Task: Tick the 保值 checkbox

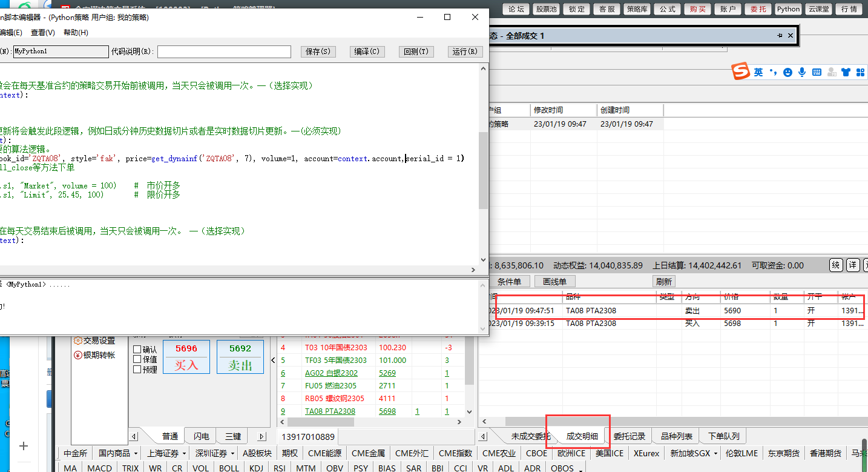Action: point(137,359)
